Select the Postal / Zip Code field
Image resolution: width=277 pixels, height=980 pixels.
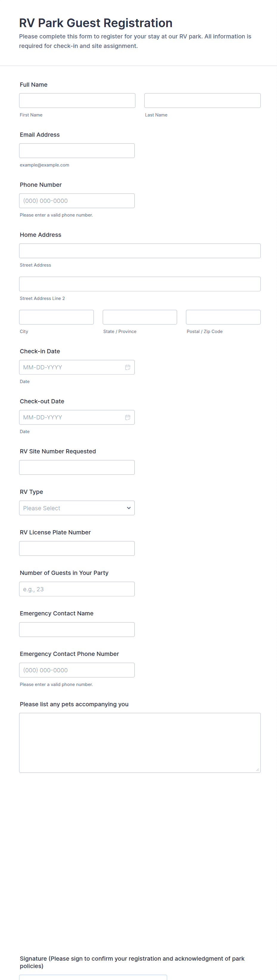tap(223, 317)
